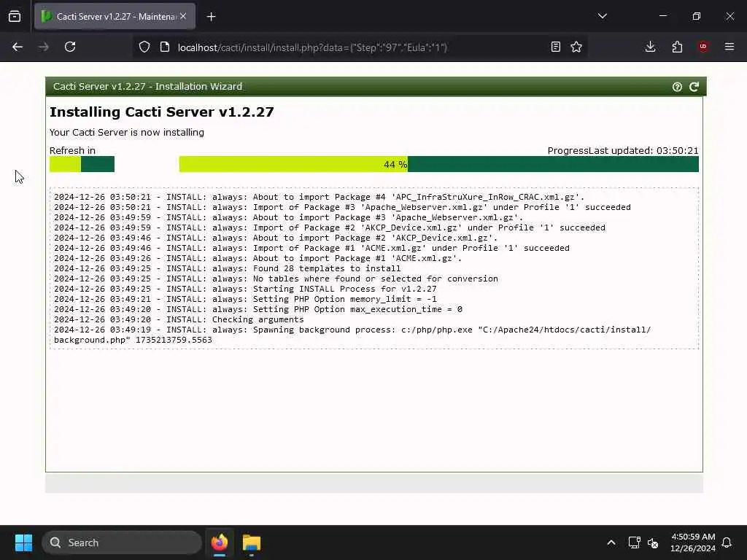Image resolution: width=747 pixels, height=560 pixels.
Task: Click log line Setting PHP Option memory_limit
Action: 245,299
